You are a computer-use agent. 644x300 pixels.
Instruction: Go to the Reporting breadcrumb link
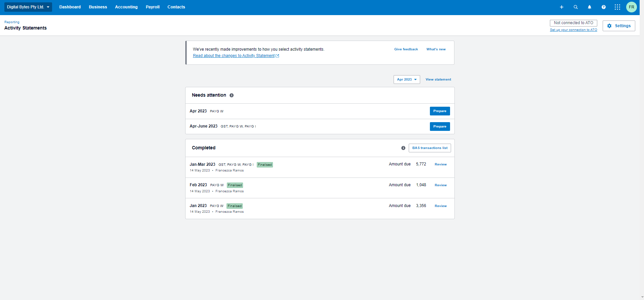12,22
